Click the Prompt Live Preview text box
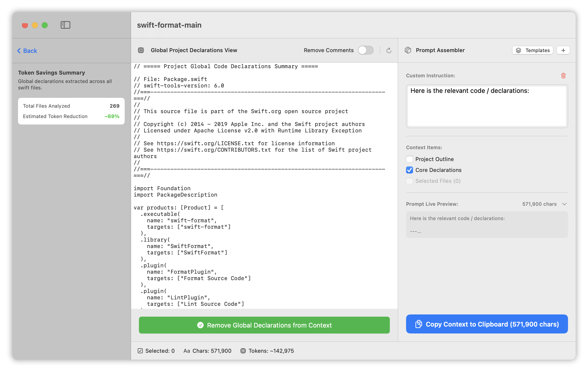Image resolution: width=588 pixels, height=372 pixels. click(x=487, y=225)
